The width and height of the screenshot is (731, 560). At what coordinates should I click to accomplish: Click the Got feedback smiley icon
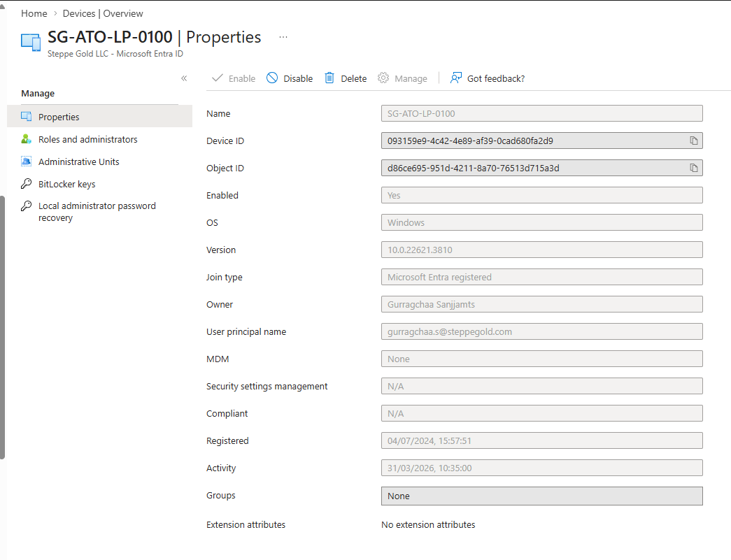(x=457, y=78)
